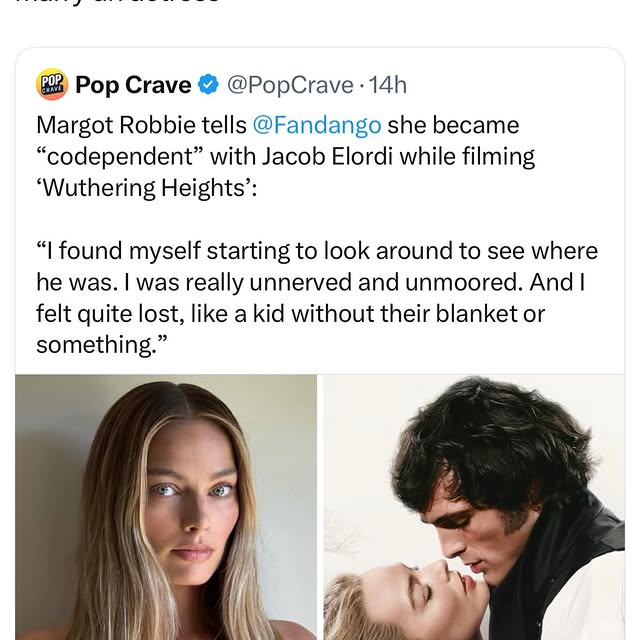Click the 'Wuthering Heights' title text
640x640 pixels.
pyautogui.click(x=146, y=188)
